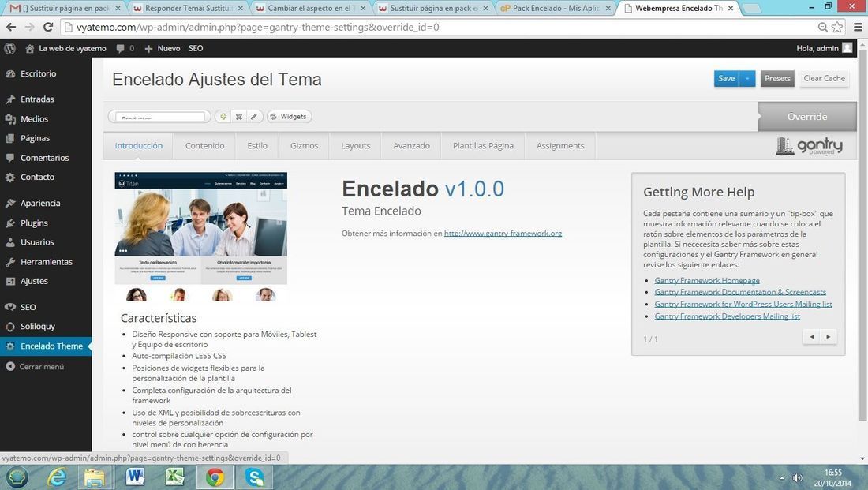This screenshot has height=490, width=868.
Task: Open Skype from the taskbar
Action: tap(255, 477)
